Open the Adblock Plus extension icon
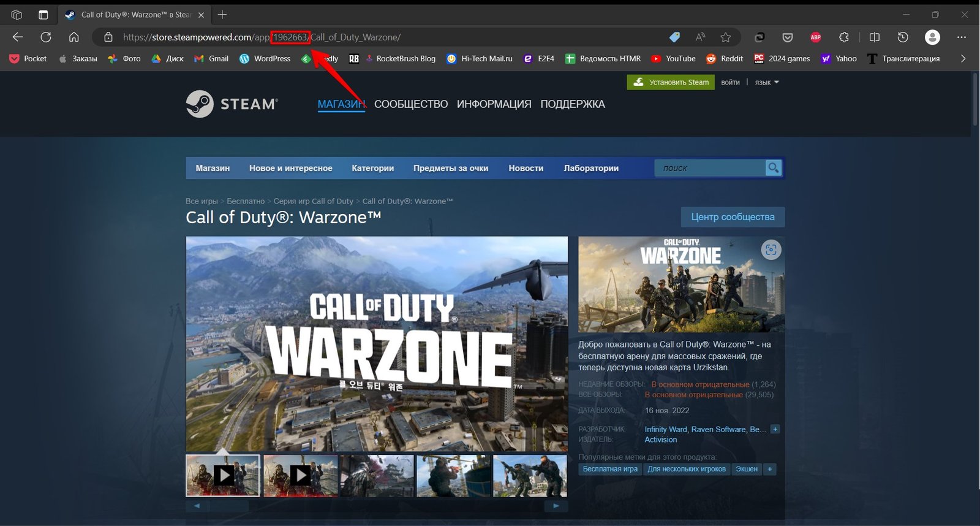The image size is (980, 526). [x=816, y=37]
